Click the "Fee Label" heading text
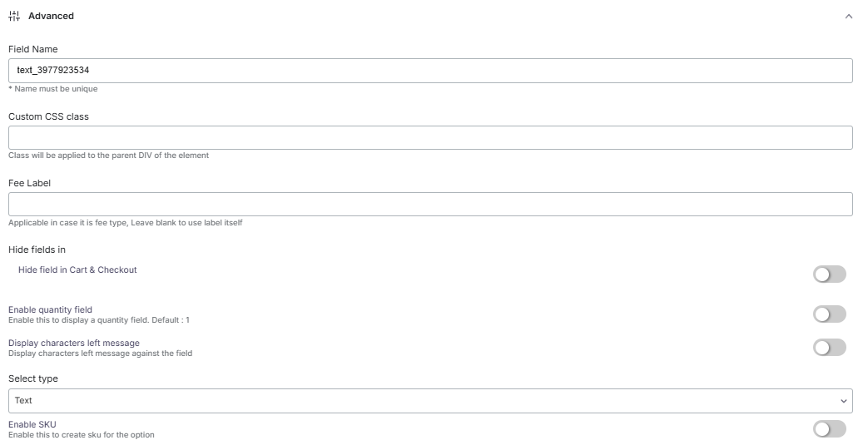Screen dimensions: 868x445 pyautogui.click(x=29, y=183)
